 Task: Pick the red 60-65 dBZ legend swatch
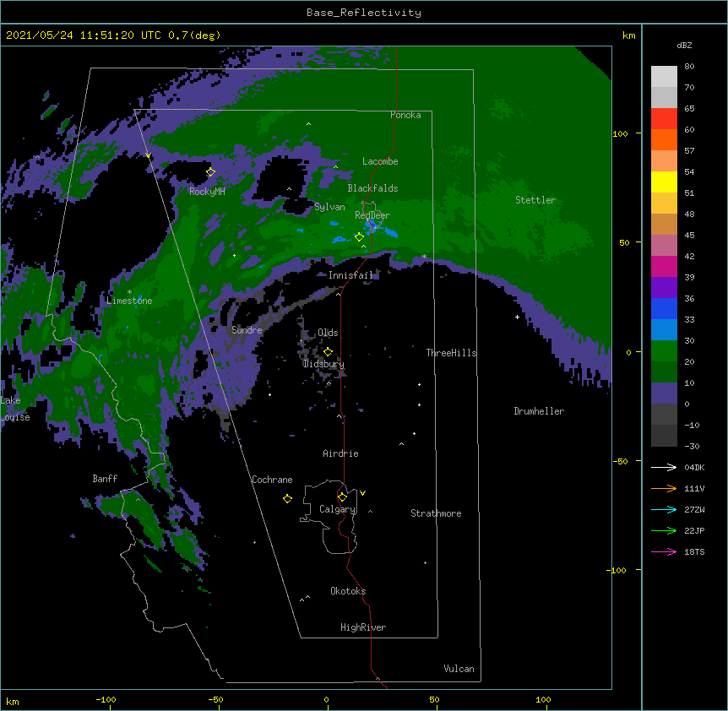click(664, 119)
